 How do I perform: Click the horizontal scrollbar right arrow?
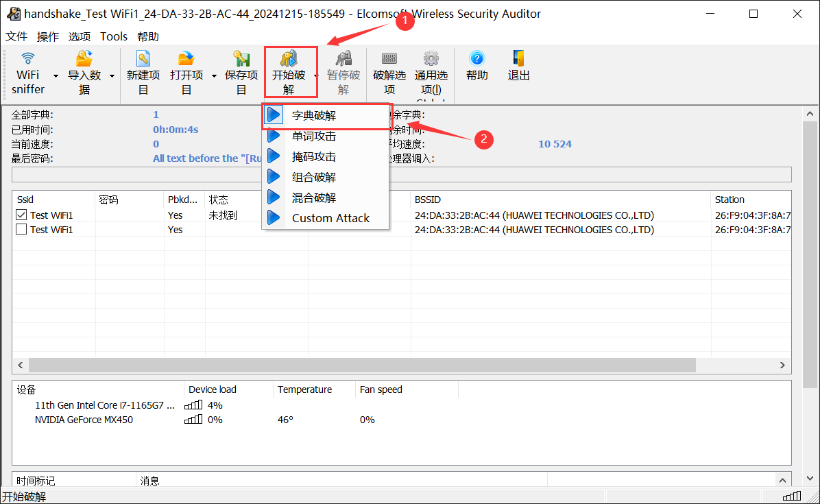(x=782, y=365)
